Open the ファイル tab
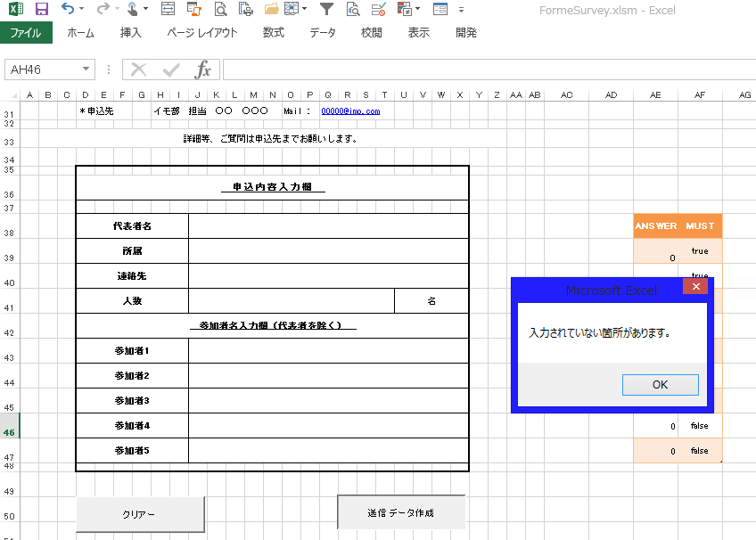Image resolution: width=756 pixels, height=540 pixels. tap(26, 33)
